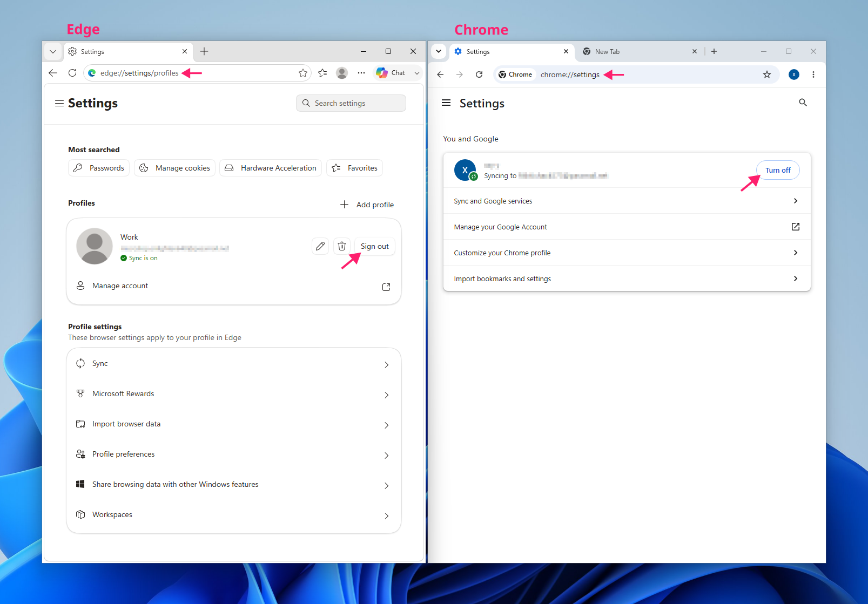The width and height of the screenshot is (868, 604).
Task: Open Favorites quick setting chip
Action: [355, 168]
